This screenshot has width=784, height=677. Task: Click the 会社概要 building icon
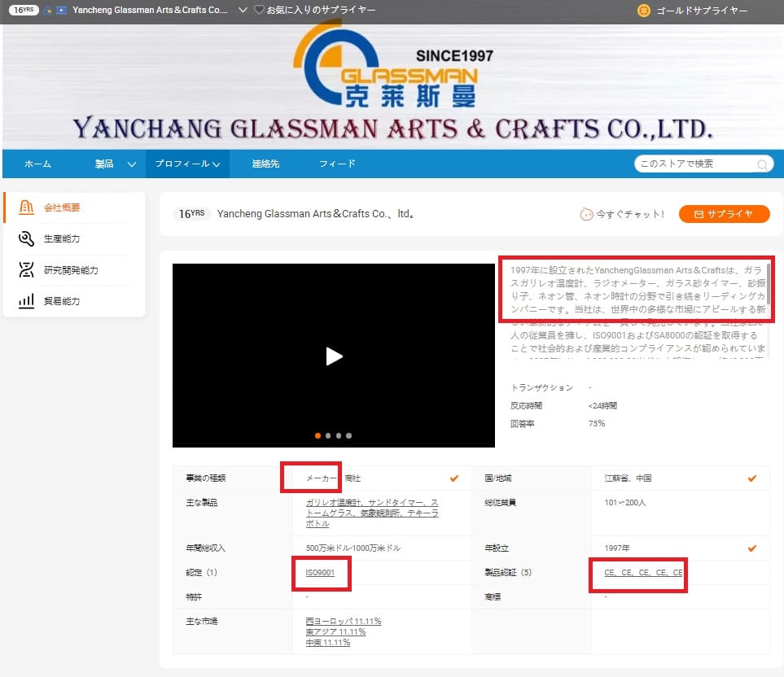pyautogui.click(x=27, y=207)
